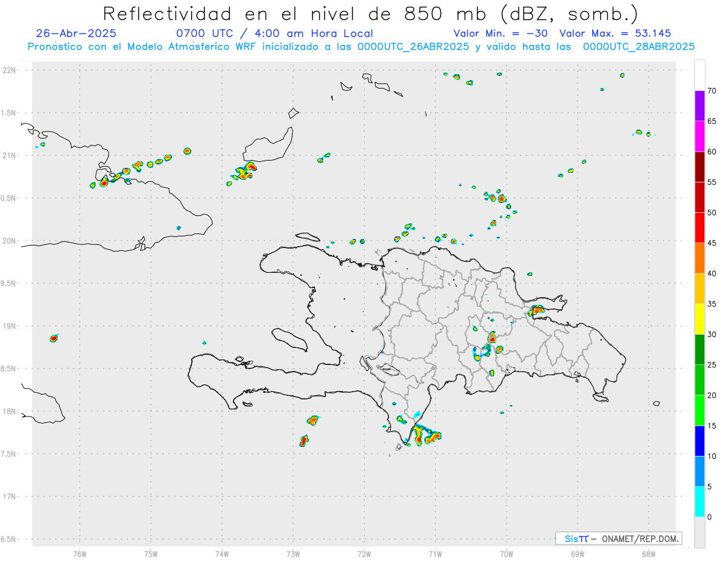
Task: Click the '30' value on the color scale
Action: tap(712, 335)
